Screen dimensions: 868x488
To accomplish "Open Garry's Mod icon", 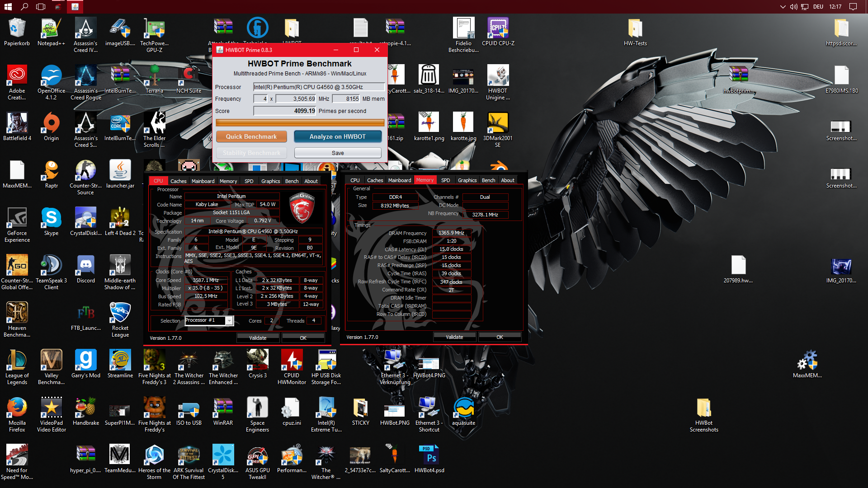I will (x=85, y=364).
